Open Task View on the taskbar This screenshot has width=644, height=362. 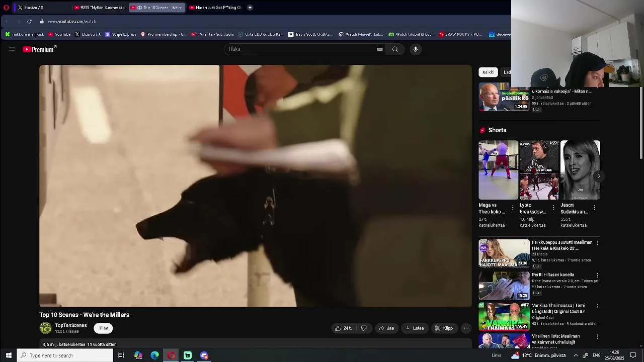click(121, 355)
